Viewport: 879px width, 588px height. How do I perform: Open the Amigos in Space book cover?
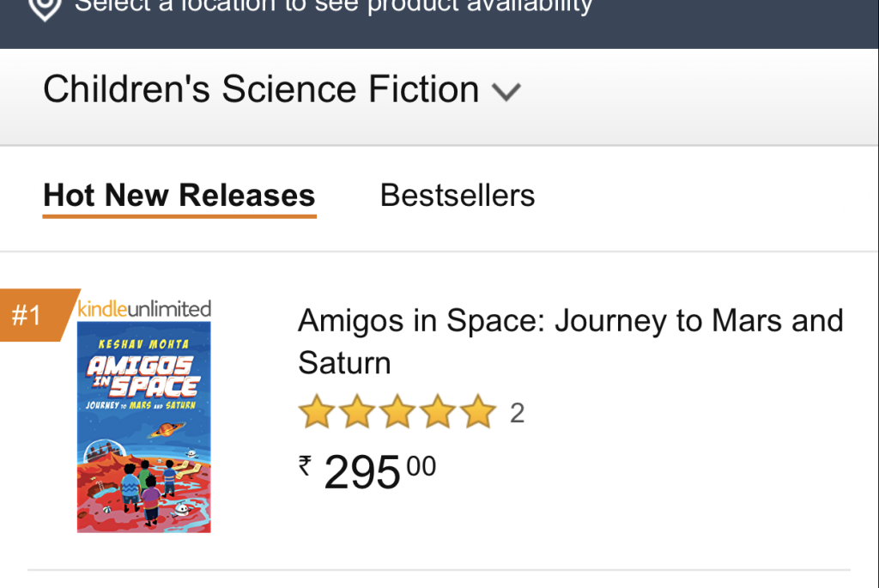(x=144, y=427)
